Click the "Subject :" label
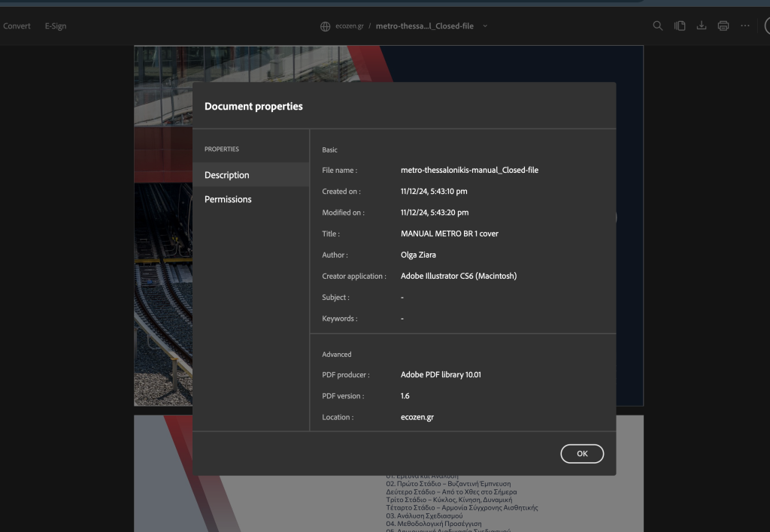770x532 pixels. 336,298
